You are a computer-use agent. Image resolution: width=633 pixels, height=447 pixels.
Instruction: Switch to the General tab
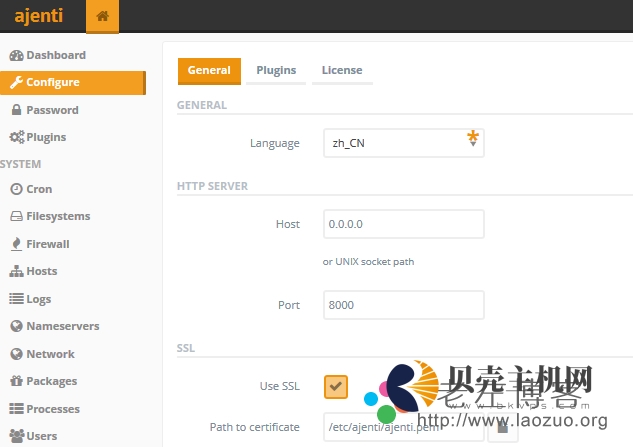(209, 71)
